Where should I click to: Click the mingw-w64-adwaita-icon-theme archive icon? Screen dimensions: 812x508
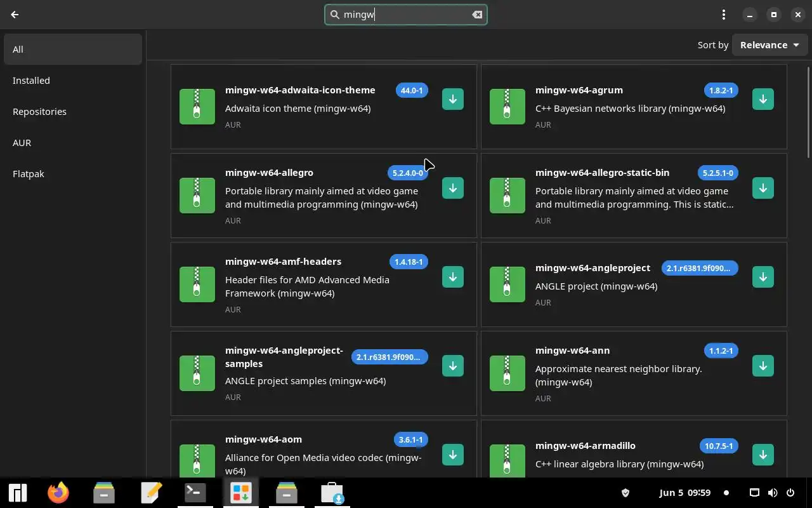pos(197,106)
